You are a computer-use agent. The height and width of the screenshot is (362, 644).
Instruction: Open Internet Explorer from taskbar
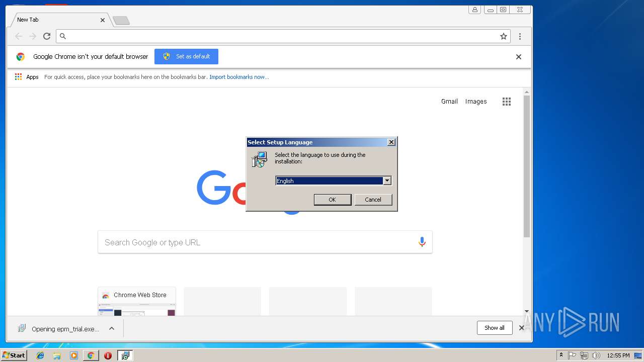pos(40,355)
